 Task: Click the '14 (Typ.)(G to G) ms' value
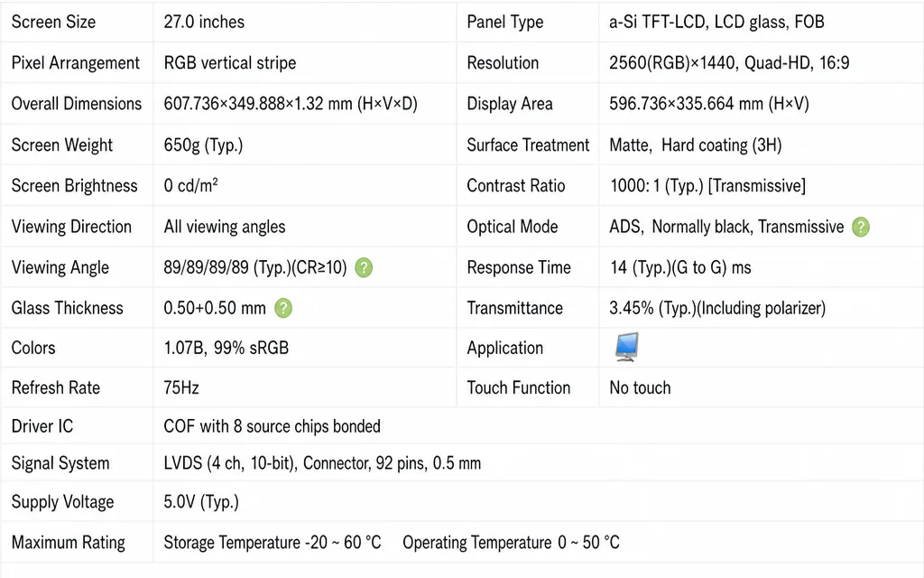pyautogui.click(x=680, y=267)
